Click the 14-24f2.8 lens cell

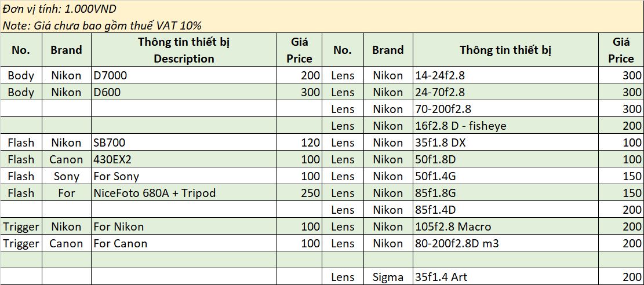505,75
